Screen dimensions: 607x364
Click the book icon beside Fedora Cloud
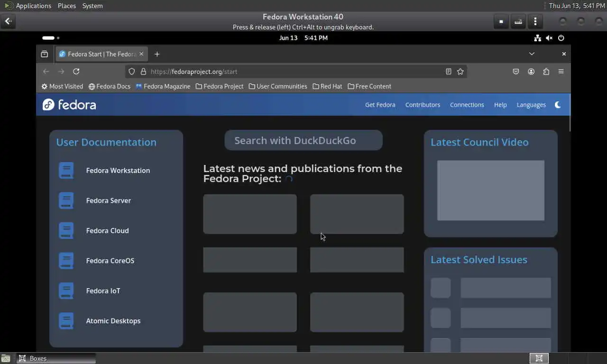[66, 231]
